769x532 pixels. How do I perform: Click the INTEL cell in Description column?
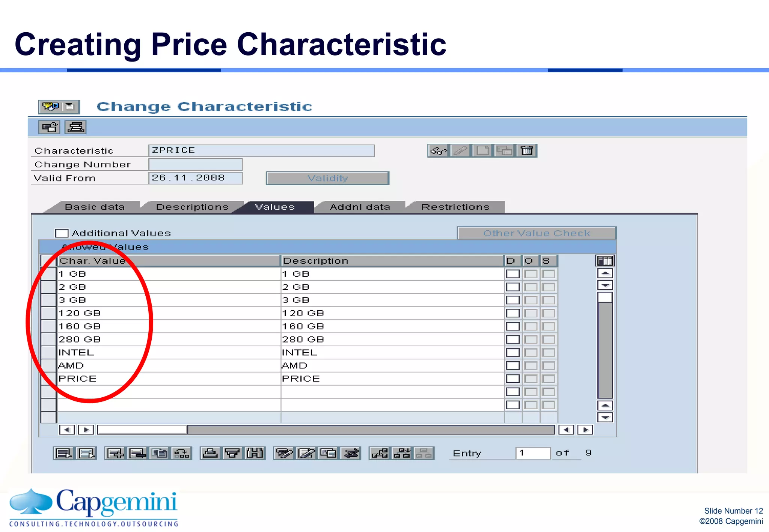(392, 353)
